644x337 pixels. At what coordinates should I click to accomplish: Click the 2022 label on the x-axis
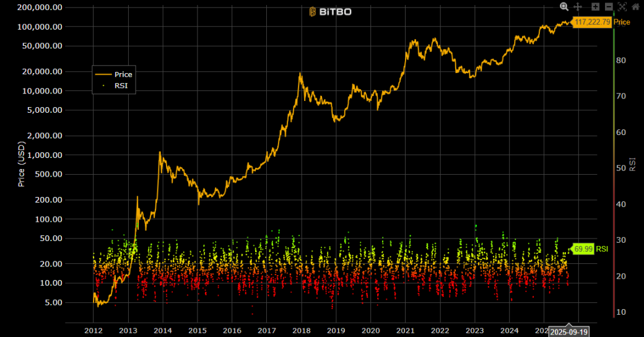[x=440, y=331]
